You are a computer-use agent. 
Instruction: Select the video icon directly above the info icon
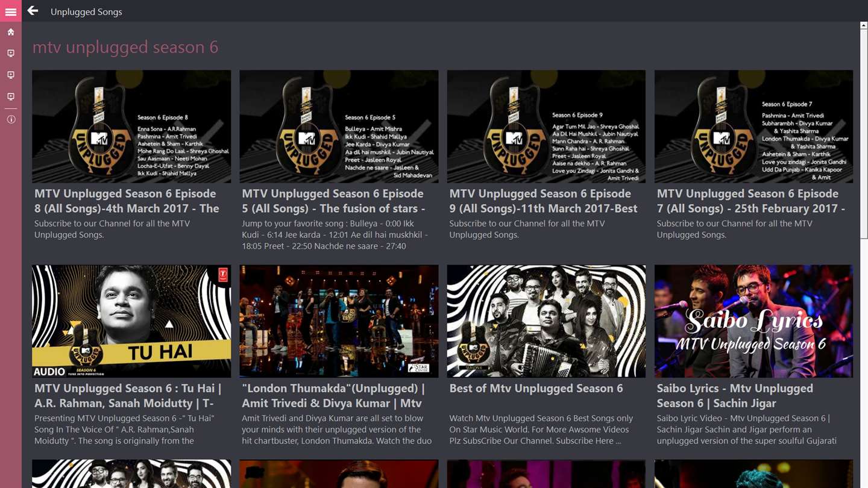click(11, 96)
